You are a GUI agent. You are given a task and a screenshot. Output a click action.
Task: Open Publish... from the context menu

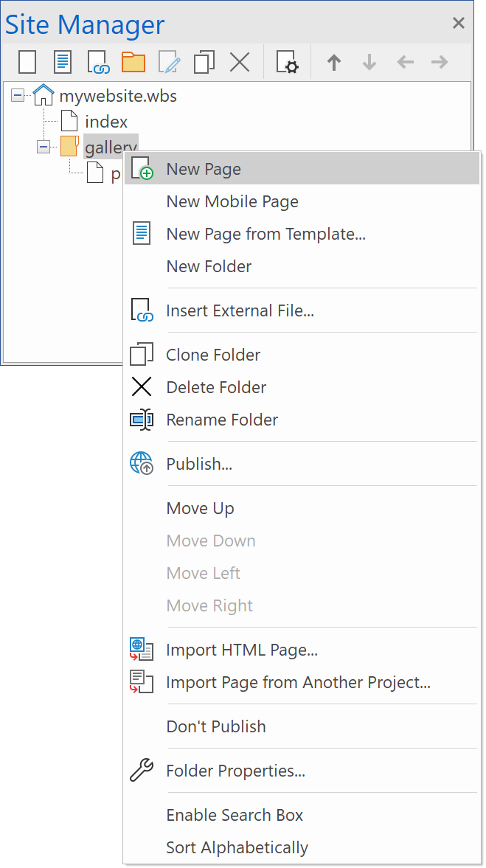pos(199,464)
